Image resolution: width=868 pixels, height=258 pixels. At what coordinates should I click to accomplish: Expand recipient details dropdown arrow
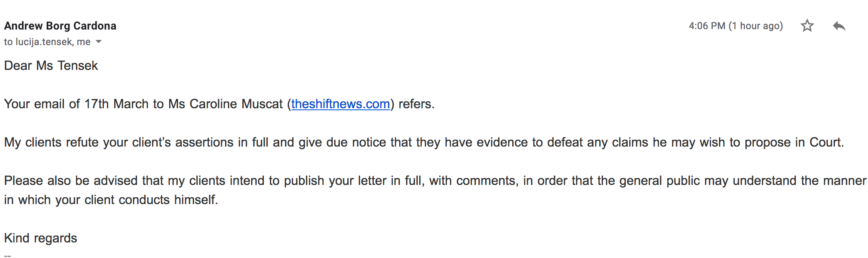(x=99, y=42)
